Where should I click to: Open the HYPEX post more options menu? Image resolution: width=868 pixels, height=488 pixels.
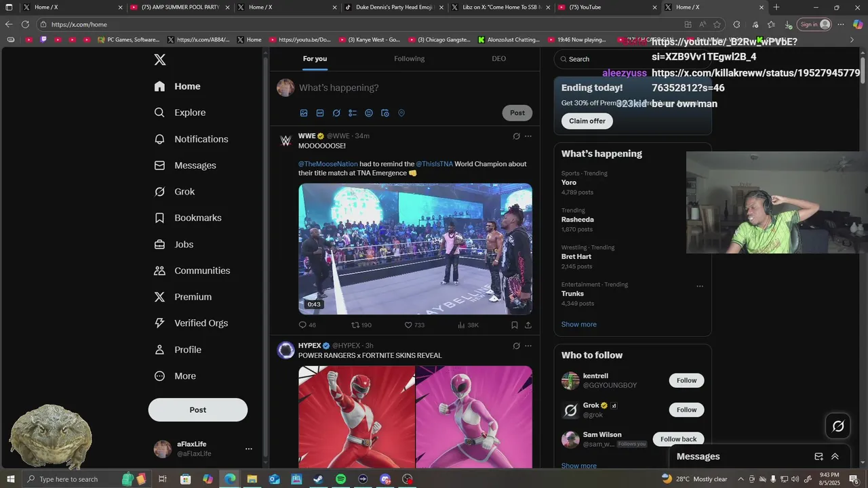click(528, 346)
